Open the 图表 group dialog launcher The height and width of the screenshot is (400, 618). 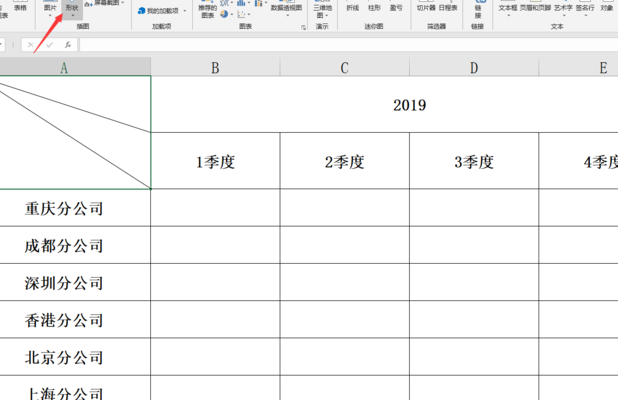point(303,27)
